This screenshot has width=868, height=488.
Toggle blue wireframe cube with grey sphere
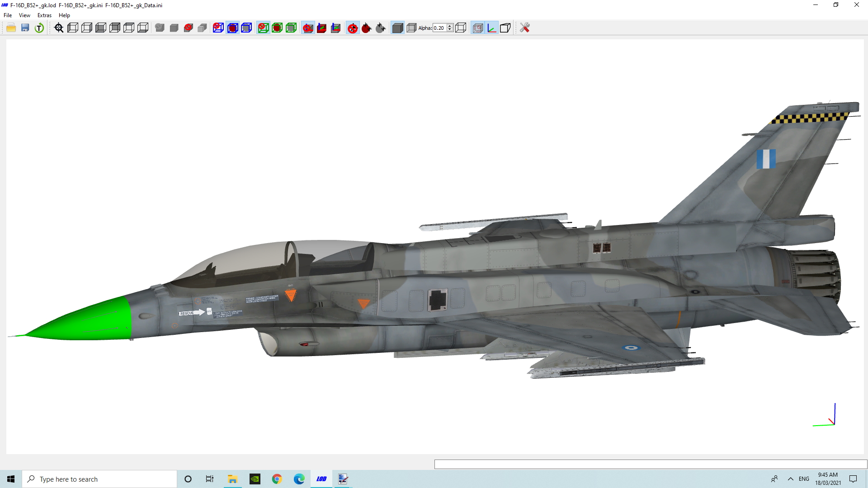[246, 28]
